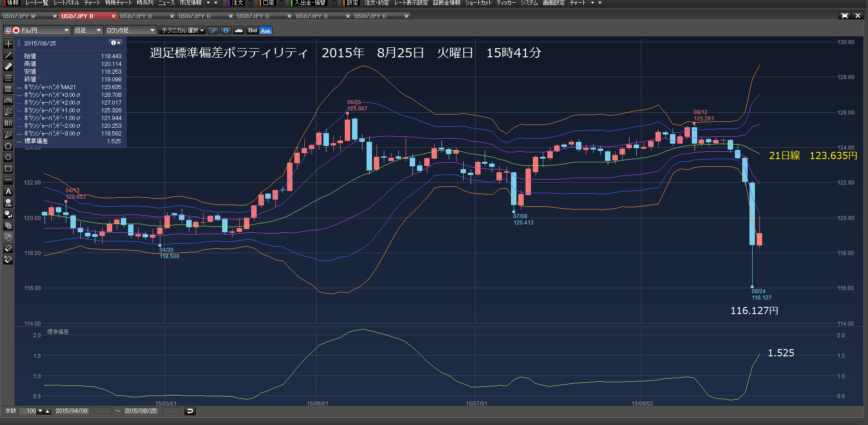This screenshot has height=425, width=868.
Task: Select the vertical lines time zone tool
Action: 8,123
